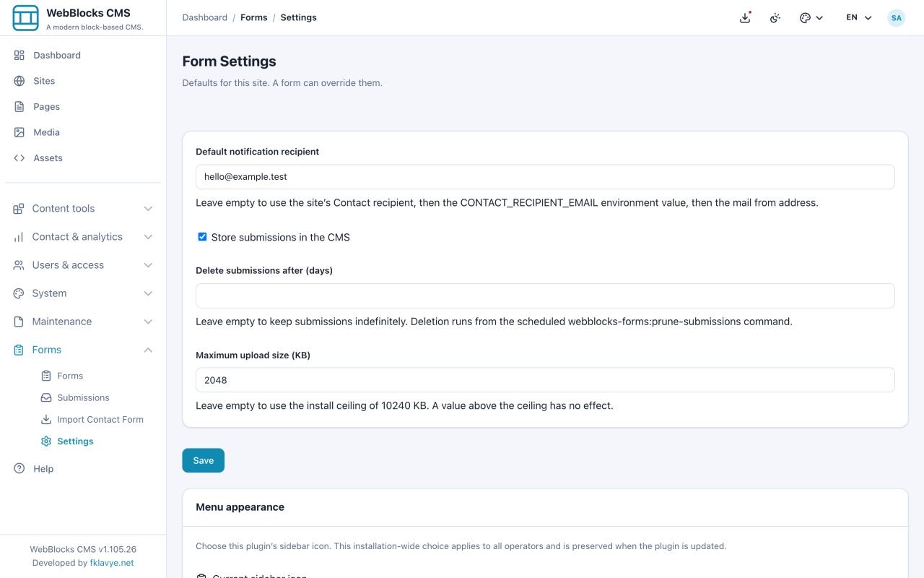Image resolution: width=924 pixels, height=578 pixels.
Task: Click the Content tools icon
Action: [19, 208]
